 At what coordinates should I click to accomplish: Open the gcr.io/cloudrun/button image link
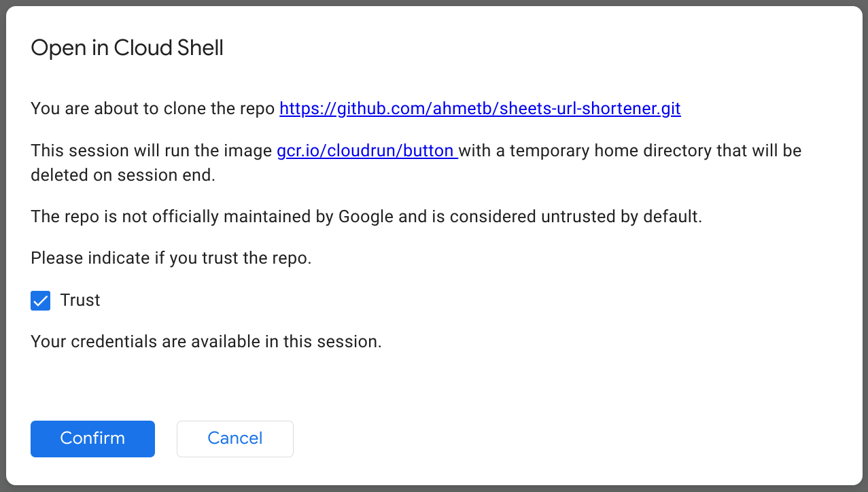366,151
